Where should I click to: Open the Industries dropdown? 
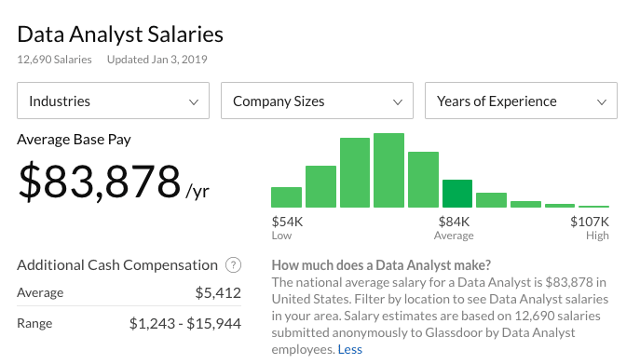click(113, 101)
